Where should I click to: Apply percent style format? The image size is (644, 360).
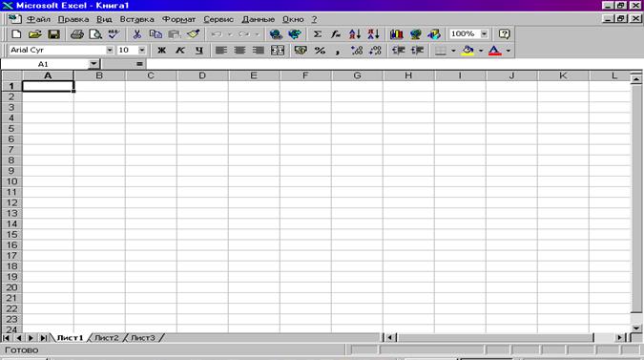[x=320, y=51]
